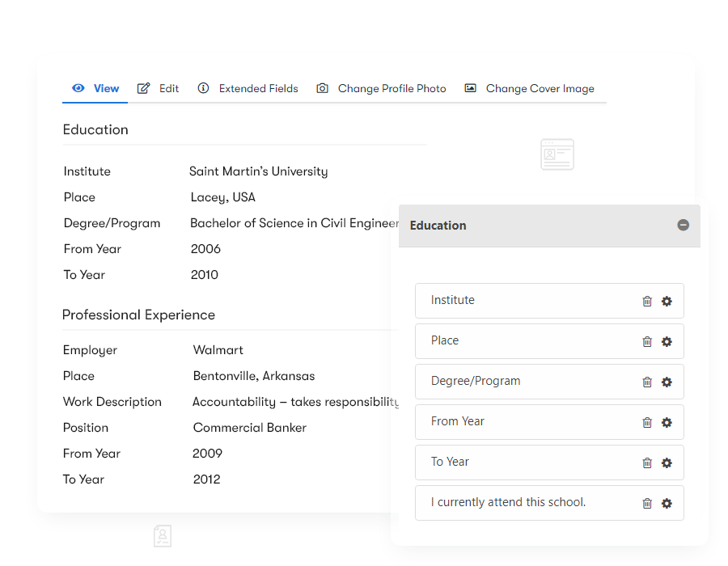Image resolution: width=728 pixels, height=566 pixels.
Task: Open settings for 'I currently attend this school'
Action: click(x=667, y=504)
